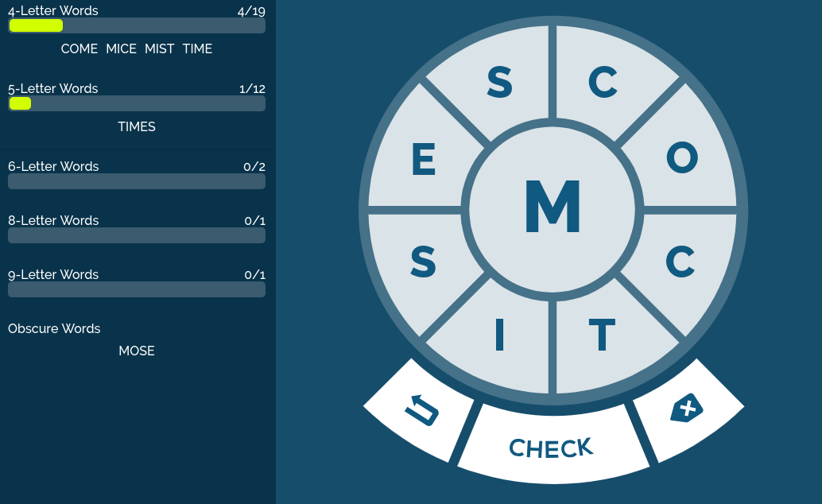The height and width of the screenshot is (504, 822).
Task: Click the backspace delete-letter icon
Action: 687,409
